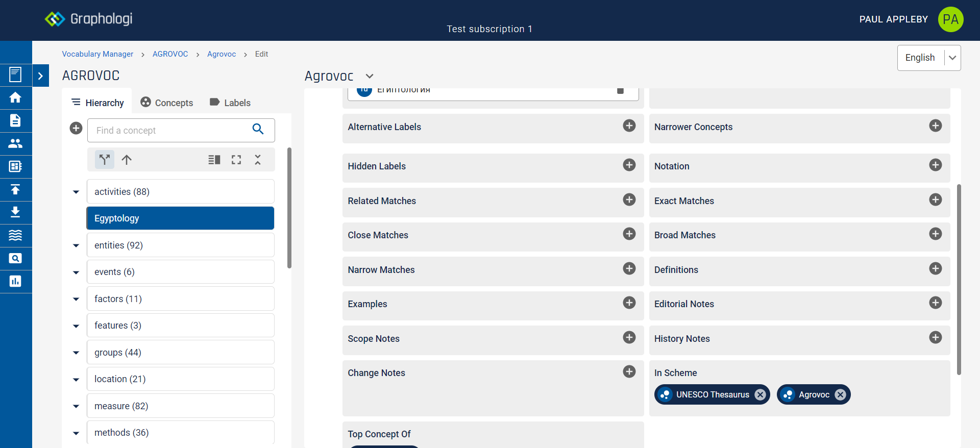Add a Narrow Match with the plus

[x=629, y=268]
